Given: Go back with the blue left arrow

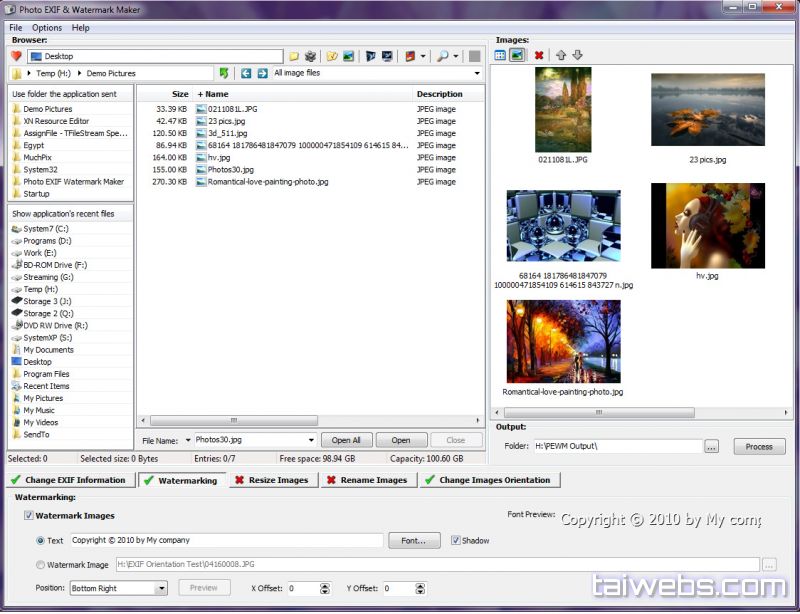Looking at the screenshot, I should (246, 73).
